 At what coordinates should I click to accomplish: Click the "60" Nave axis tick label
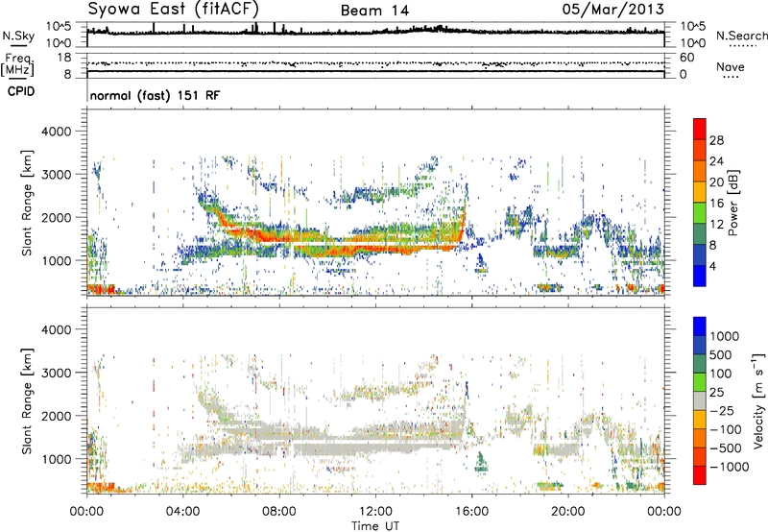point(687,58)
